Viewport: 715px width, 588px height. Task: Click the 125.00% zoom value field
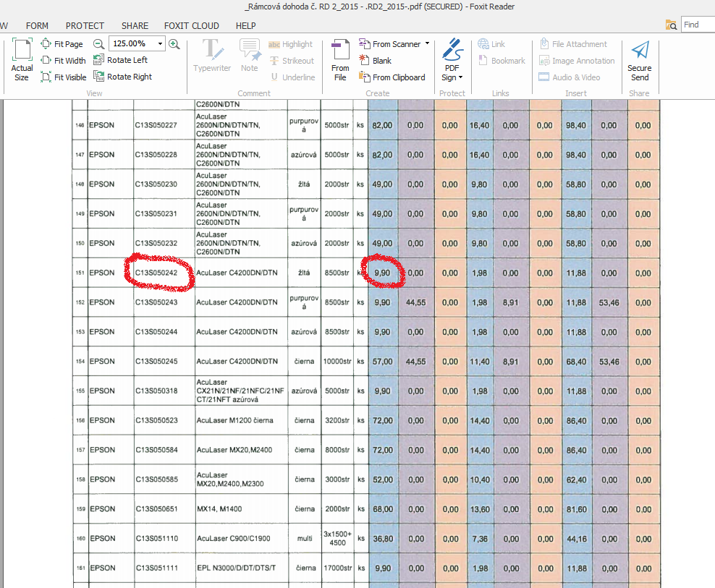coord(132,44)
